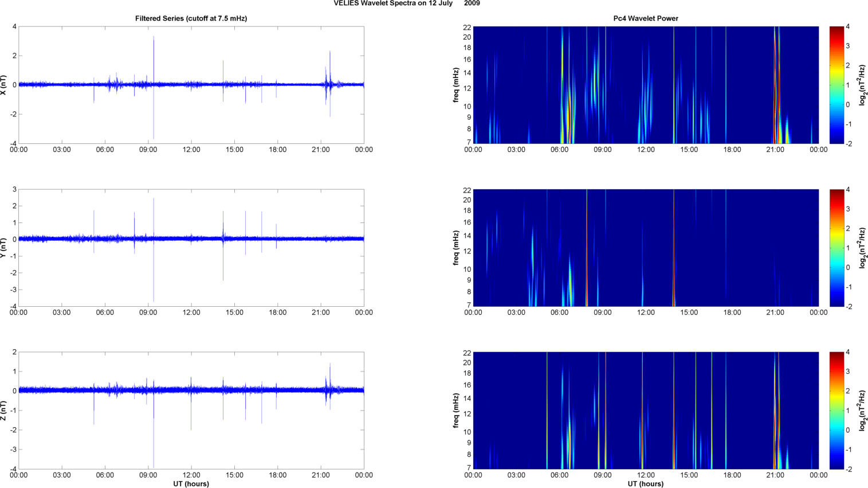Screen dimensions: 868x488
Task: Click the 06:00 tick under the middle spectrogram
Action: [560, 313]
